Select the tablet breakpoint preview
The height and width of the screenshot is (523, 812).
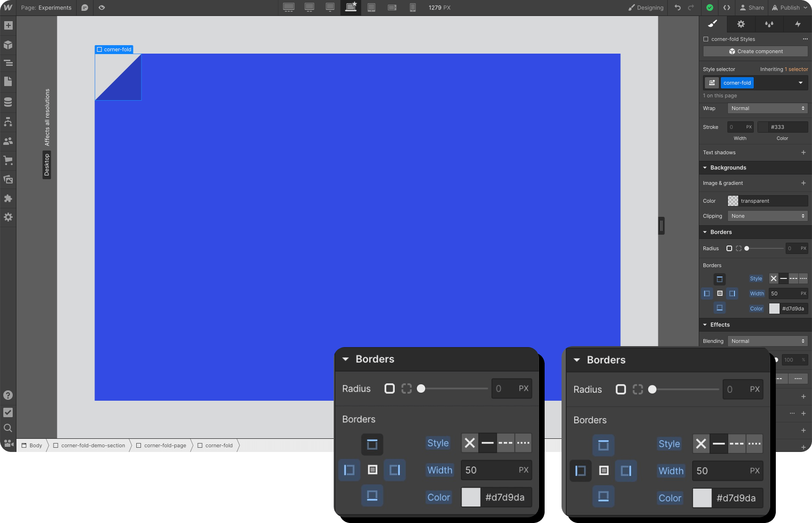coord(371,8)
